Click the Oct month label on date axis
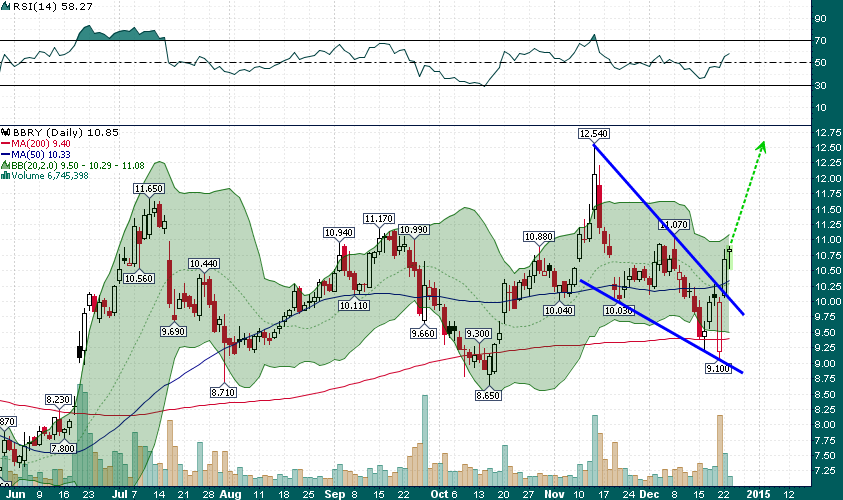This screenshot has height=500, width=843. (439, 494)
